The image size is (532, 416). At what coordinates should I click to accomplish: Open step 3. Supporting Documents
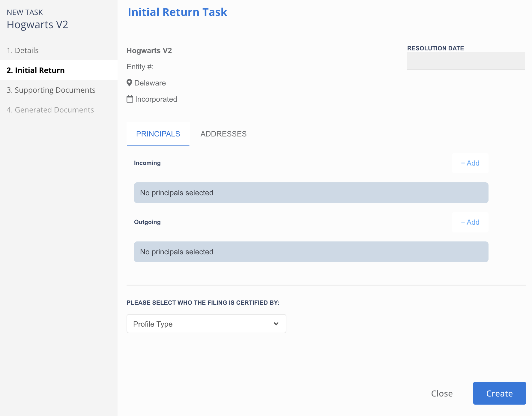(x=51, y=90)
